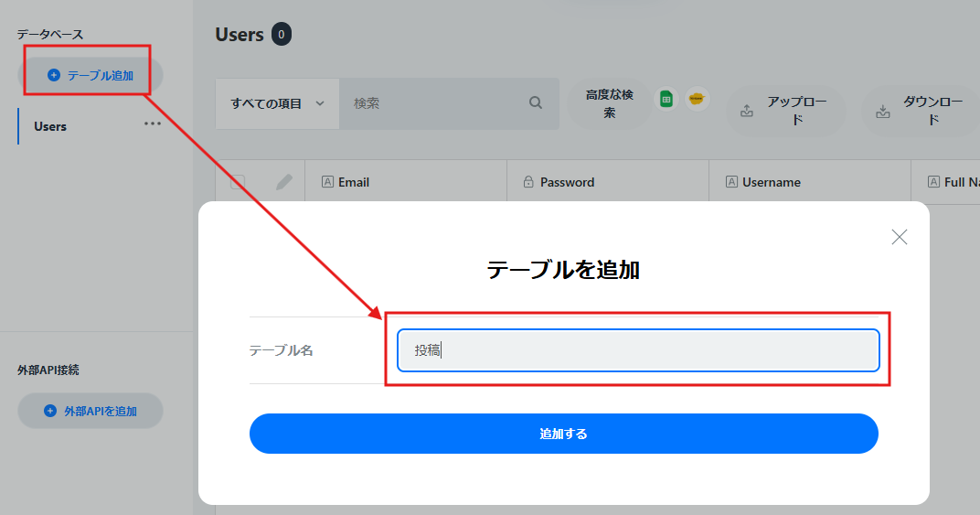This screenshot has width=980, height=515.
Task: Click the テーブル名 text input field
Action: [638, 350]
